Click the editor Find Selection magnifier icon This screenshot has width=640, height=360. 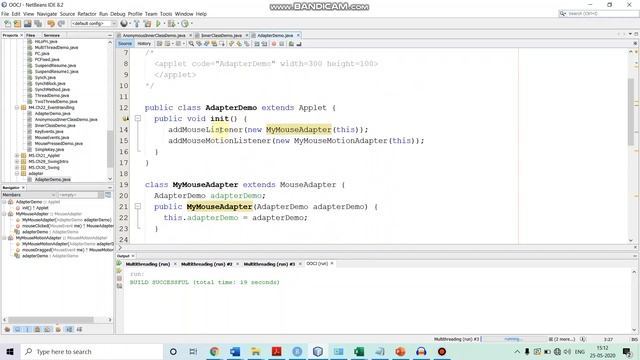point(191,44)
